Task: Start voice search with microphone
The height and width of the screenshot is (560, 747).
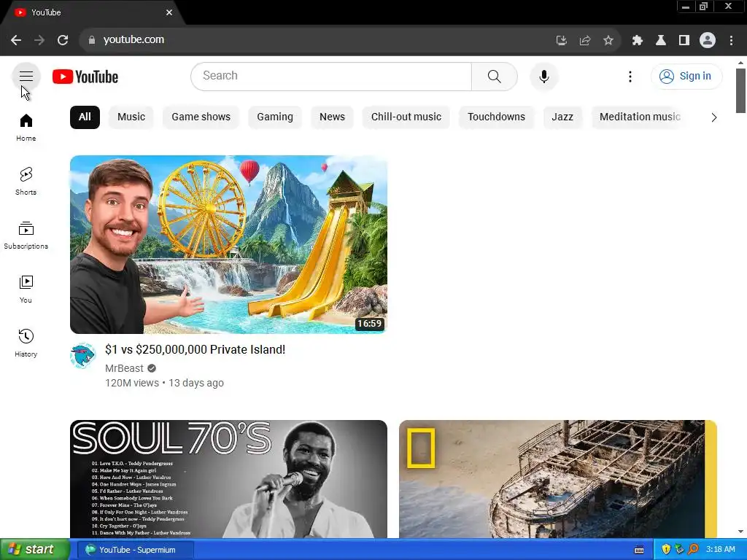Action: [x=543, y=76]
